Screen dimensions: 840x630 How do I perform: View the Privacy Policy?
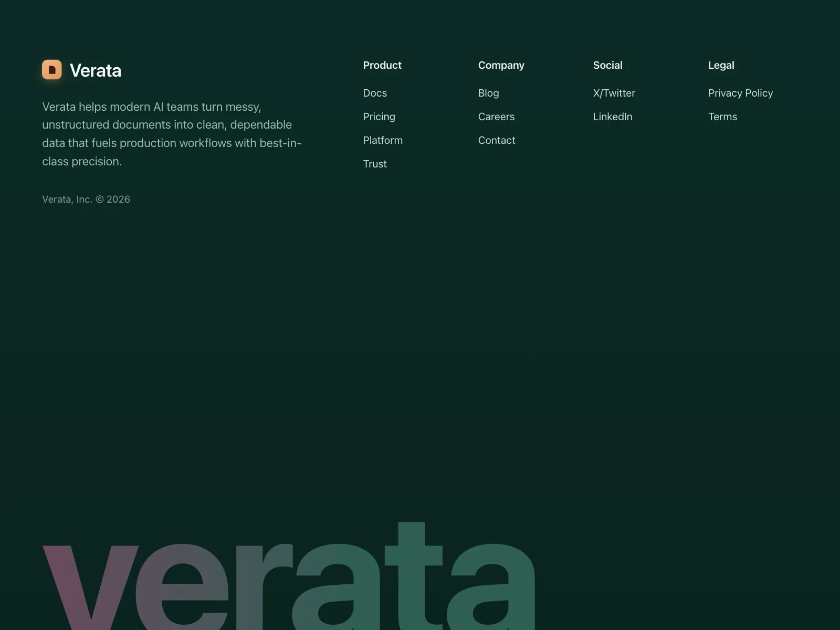coord(741,93)
